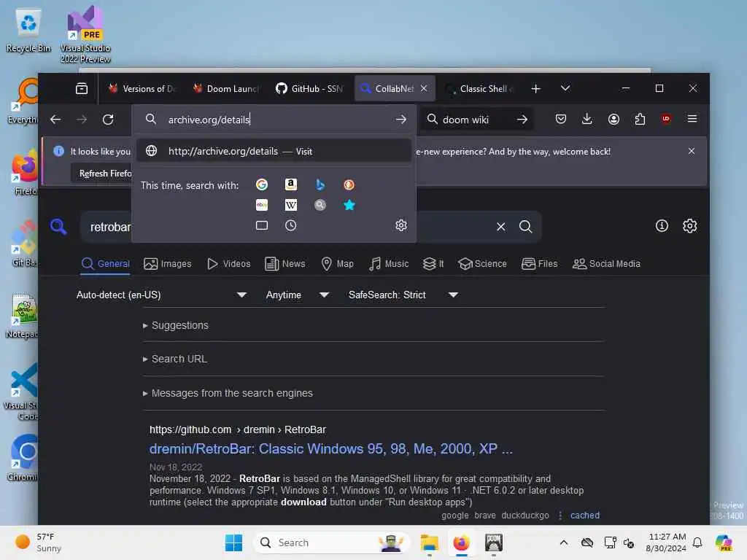The width and height of the screenshot is (747, 560).
Task: Select the News search category
Action: tap(285, 264)
